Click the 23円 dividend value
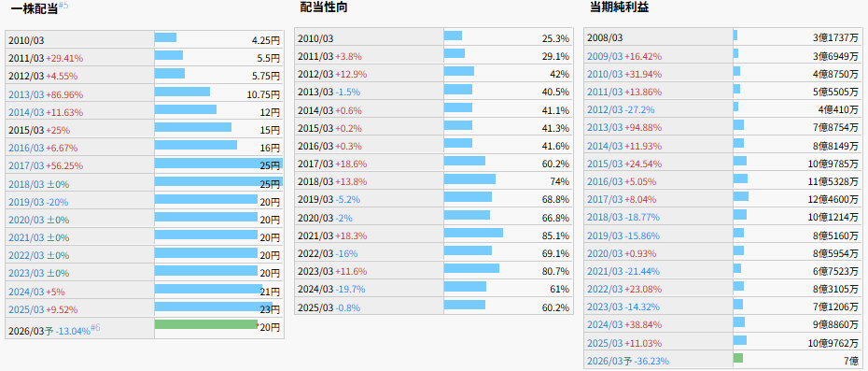 (x=270, y=309)
